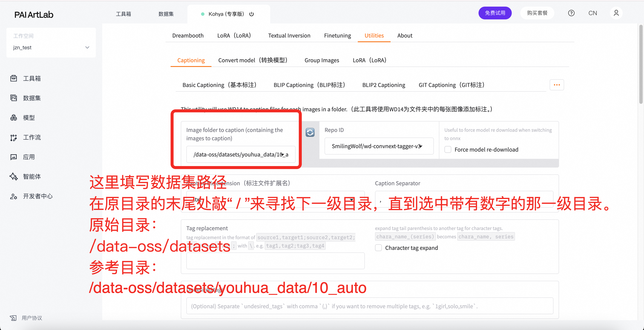The height and width of the screenshot is (330, 644).
Task: Select the models (模型) sidebar icon
Action: tap(13, 118)
